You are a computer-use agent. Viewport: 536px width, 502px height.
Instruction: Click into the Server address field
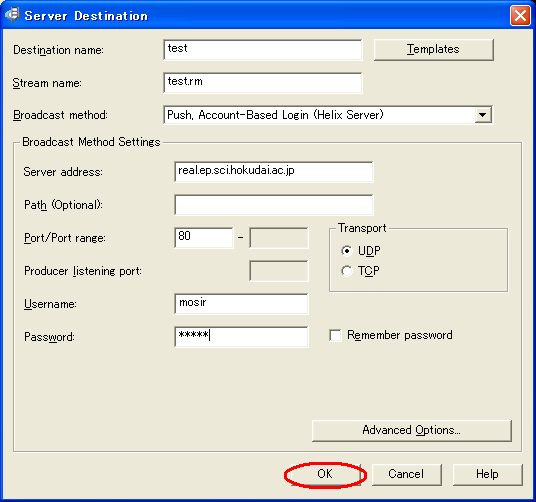273,172
